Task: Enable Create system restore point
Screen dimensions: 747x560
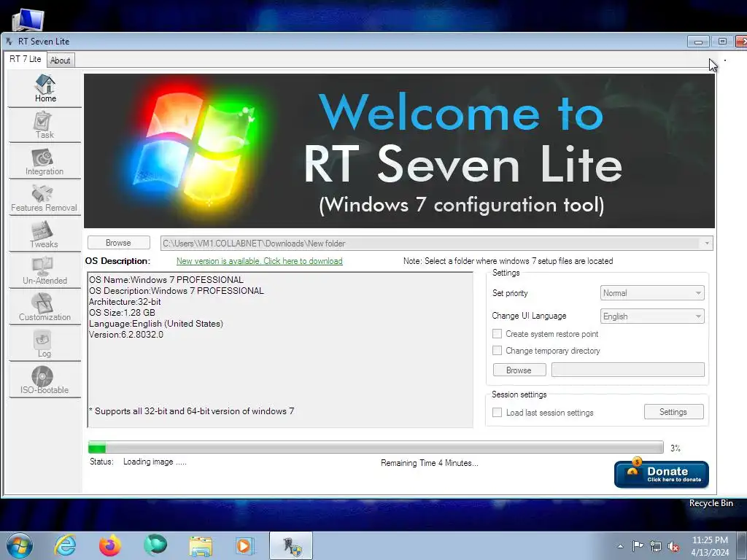Action: point(497,334)
